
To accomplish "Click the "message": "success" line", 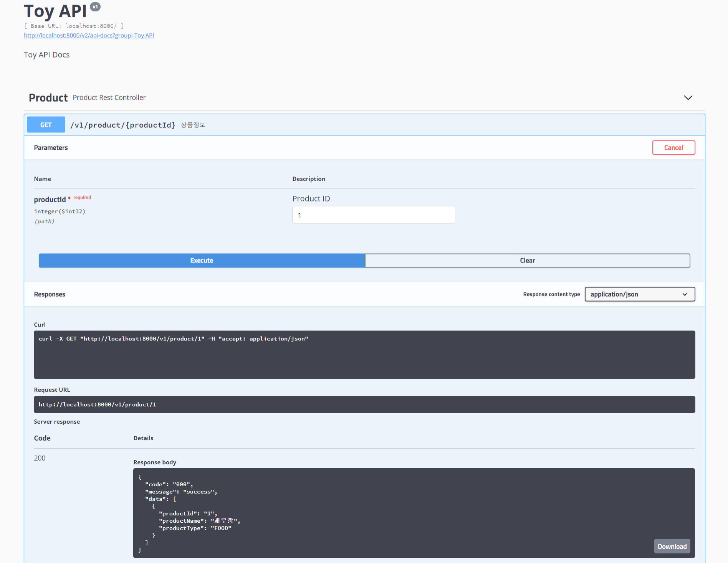I will click(181, 492).
